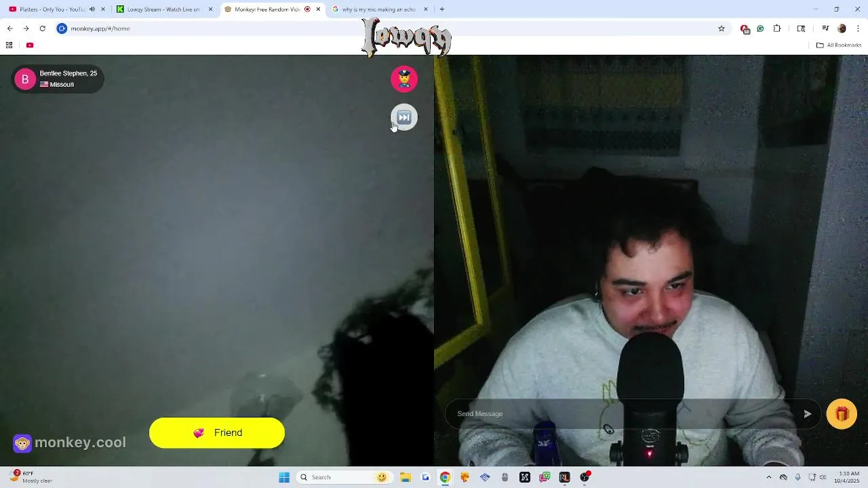This screenshot has width=868, height=488.
Task: Open the red extension with badge
Action: [x=745, y=28]
